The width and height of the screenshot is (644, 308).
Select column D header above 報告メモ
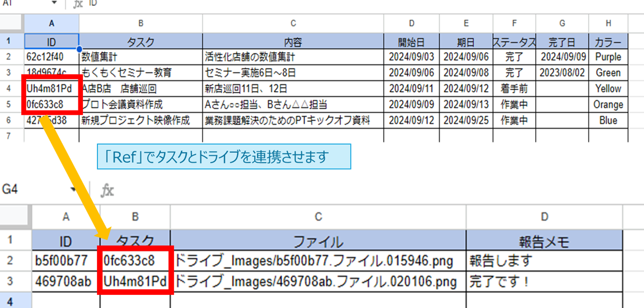(544, 217)
